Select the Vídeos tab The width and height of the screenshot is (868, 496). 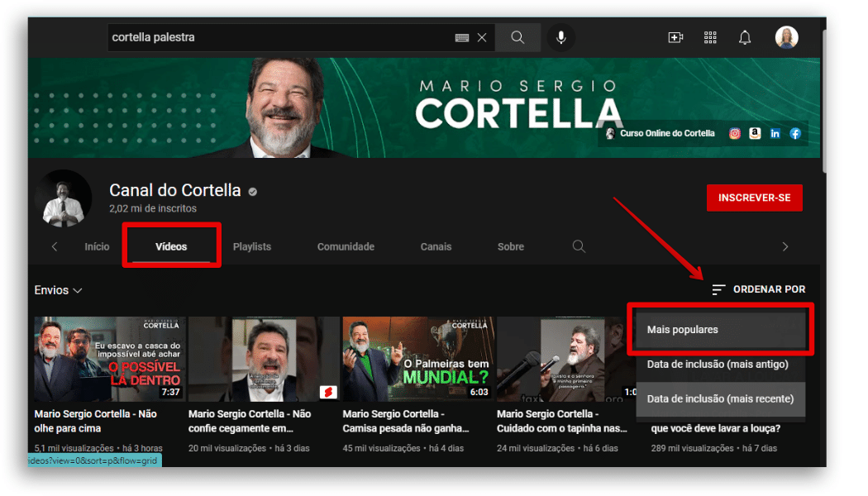(171, 246)
